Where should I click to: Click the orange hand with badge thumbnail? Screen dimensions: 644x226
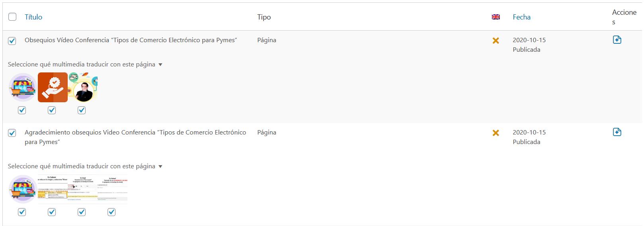[53, 87]
